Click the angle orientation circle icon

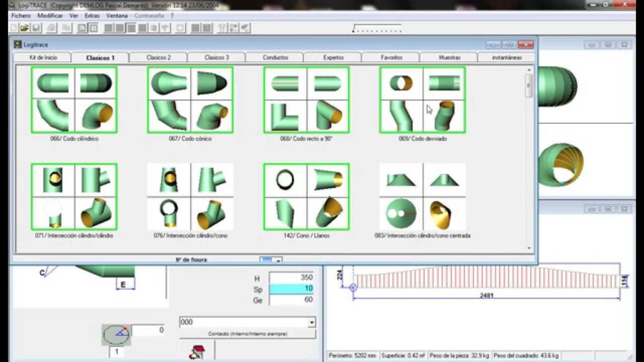(116, 334)
